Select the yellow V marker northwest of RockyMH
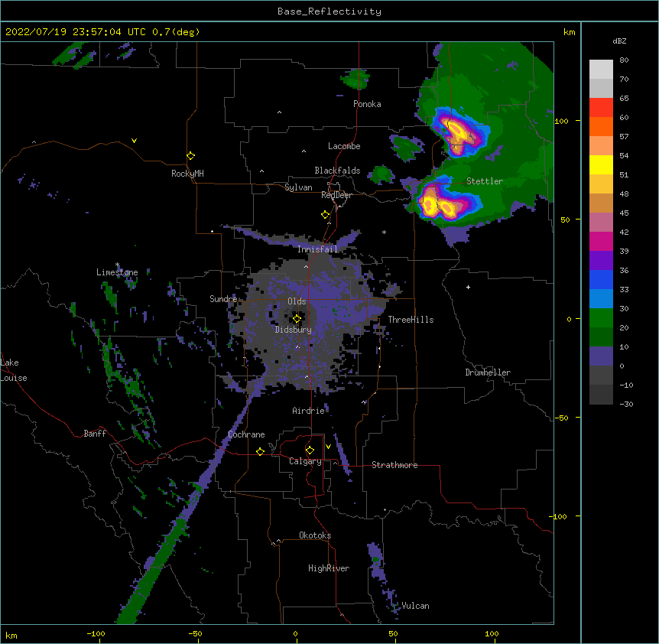Screen dimensions: 659x644 pyautogui.click(x=134, y=141)
